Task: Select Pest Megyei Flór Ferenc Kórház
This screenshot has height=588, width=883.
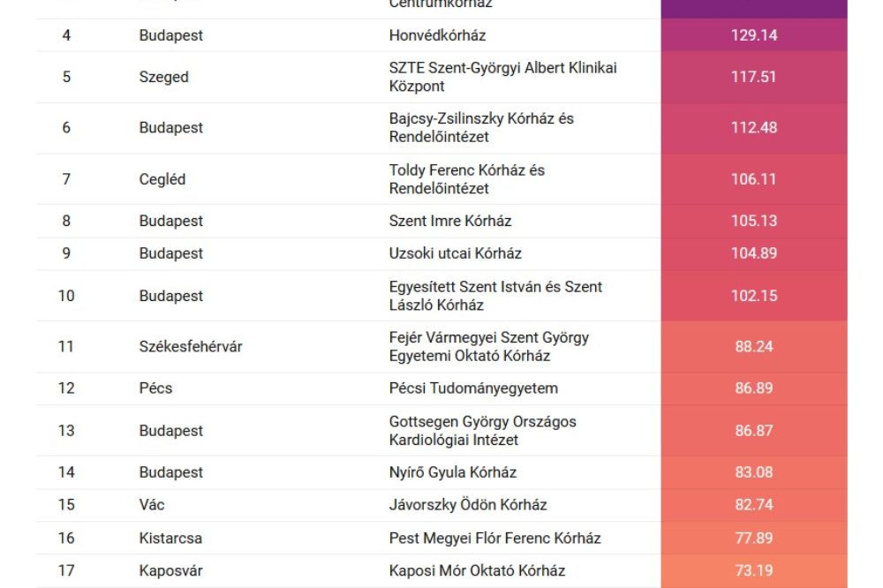Action: point(494,538)
